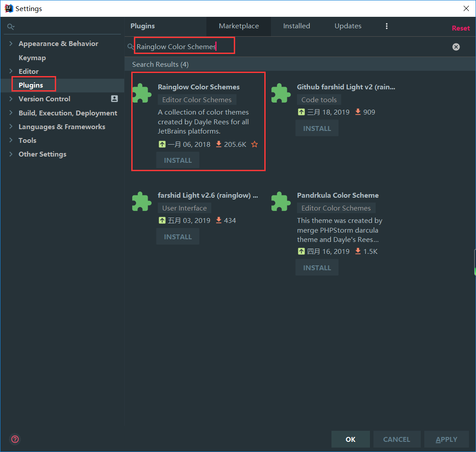This screenshot has width=476, height=452.
Task: Click the Github farshid Light v2 plugin icon
Action: click(281, 93)
